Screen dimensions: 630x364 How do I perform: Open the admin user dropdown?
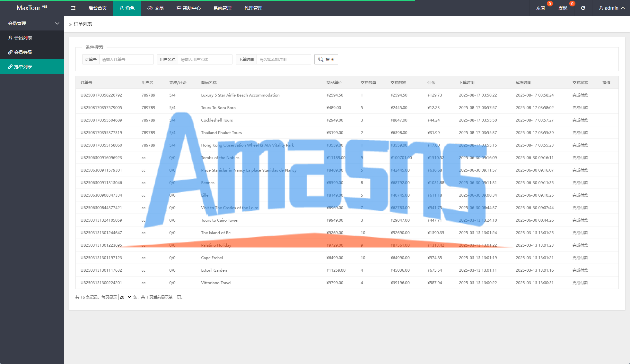click(611, 8)
